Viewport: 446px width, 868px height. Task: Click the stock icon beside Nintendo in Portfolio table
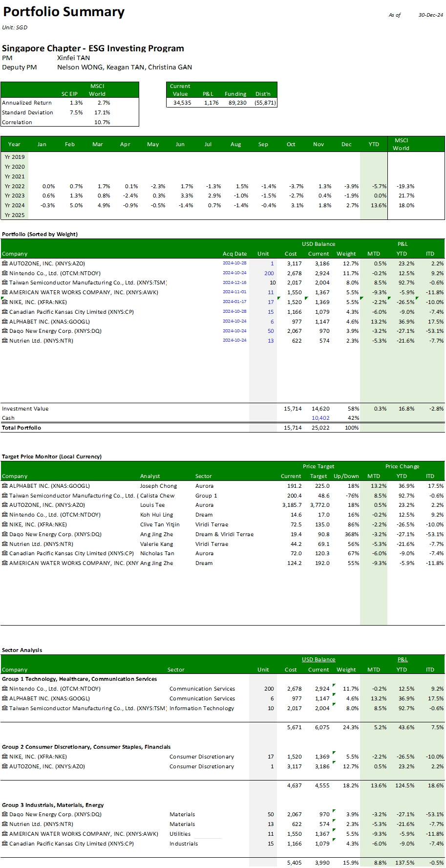[x=5, y=273]
